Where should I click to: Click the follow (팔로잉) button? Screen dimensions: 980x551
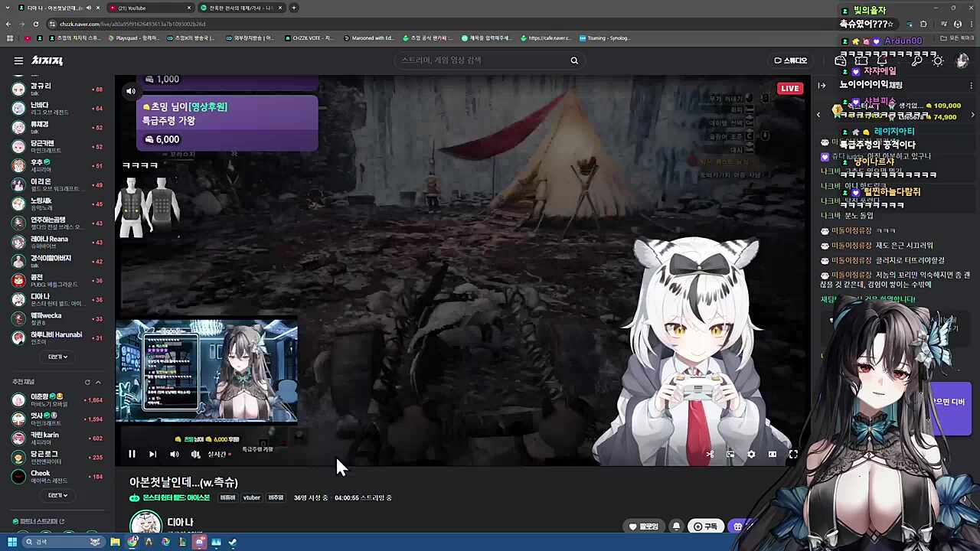pos(644,527)
